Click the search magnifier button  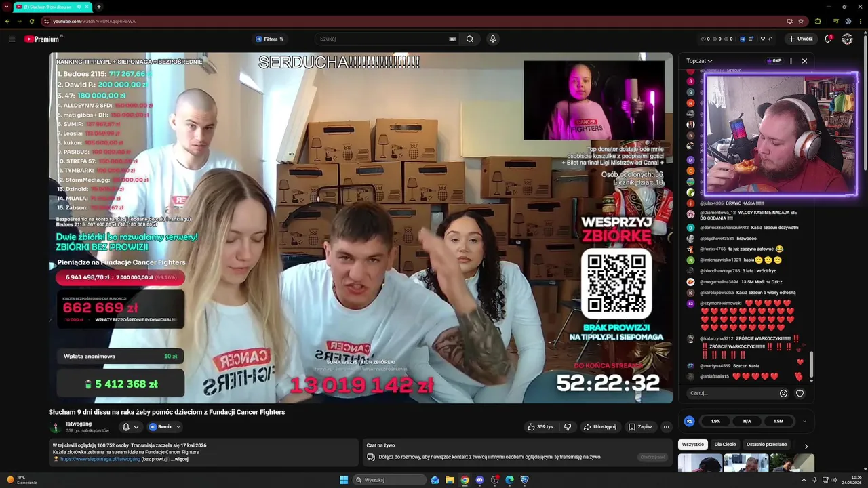point(470,39)
